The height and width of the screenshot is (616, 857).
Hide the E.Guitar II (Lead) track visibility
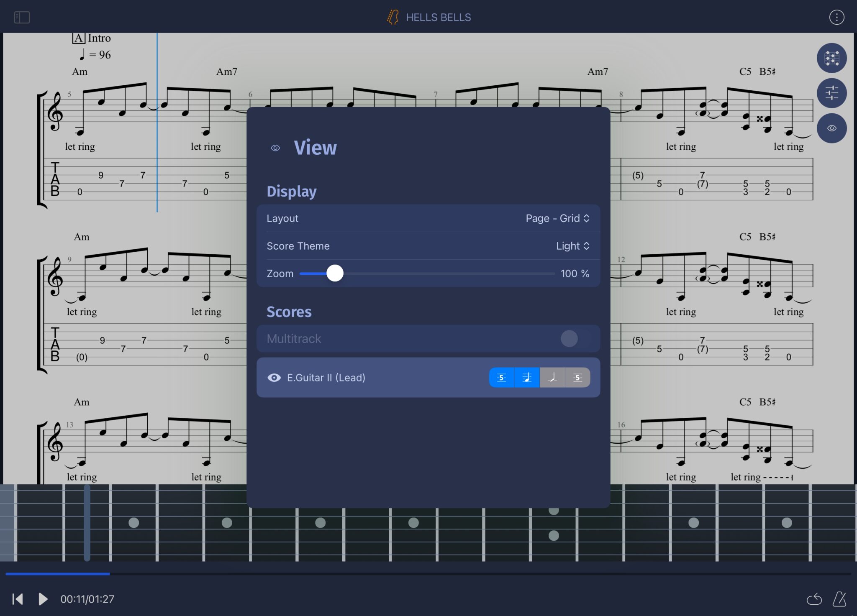click(275, 377)
